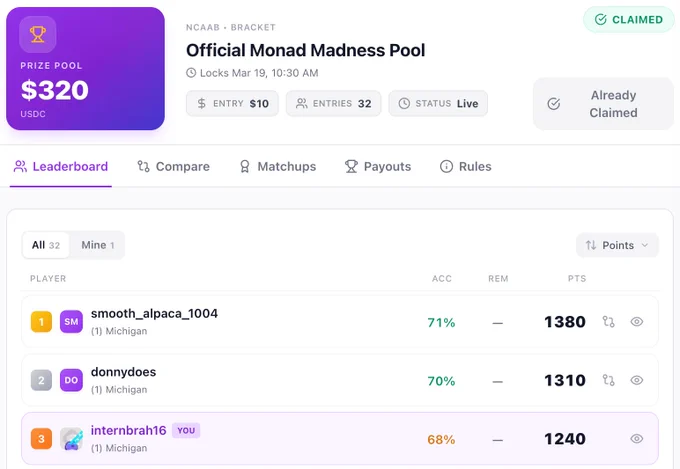Click the check circle icon in Already Claimed
The image size is (680, 469).
tap(554, 104)
